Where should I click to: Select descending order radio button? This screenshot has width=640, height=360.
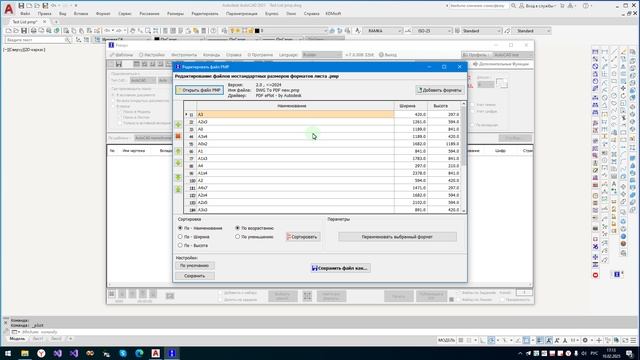point(238,237)
